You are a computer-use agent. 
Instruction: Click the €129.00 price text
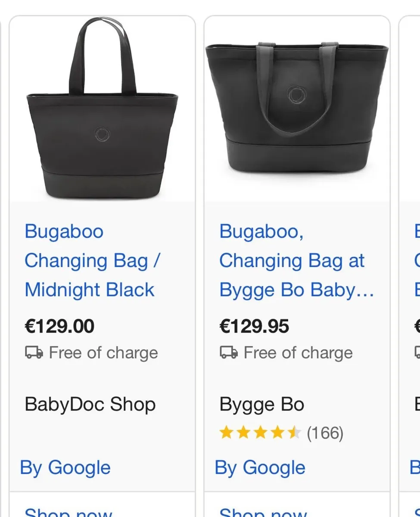point(59,326)
